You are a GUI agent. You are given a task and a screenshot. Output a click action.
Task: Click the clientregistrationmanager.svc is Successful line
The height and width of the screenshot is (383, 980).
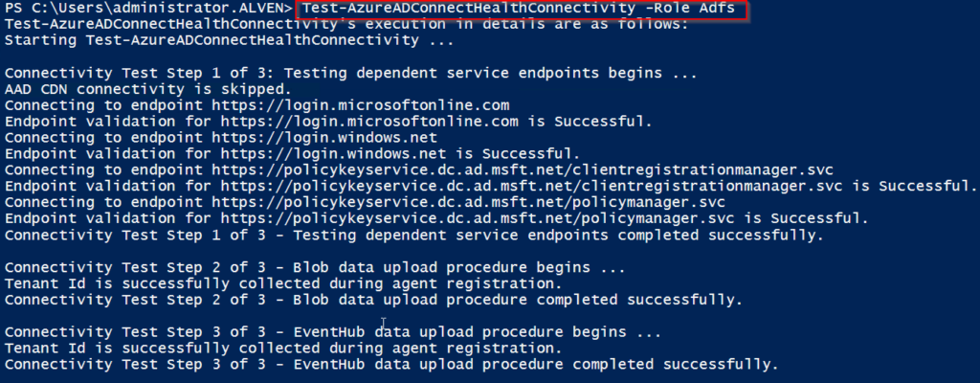click(x=491, y=187)
